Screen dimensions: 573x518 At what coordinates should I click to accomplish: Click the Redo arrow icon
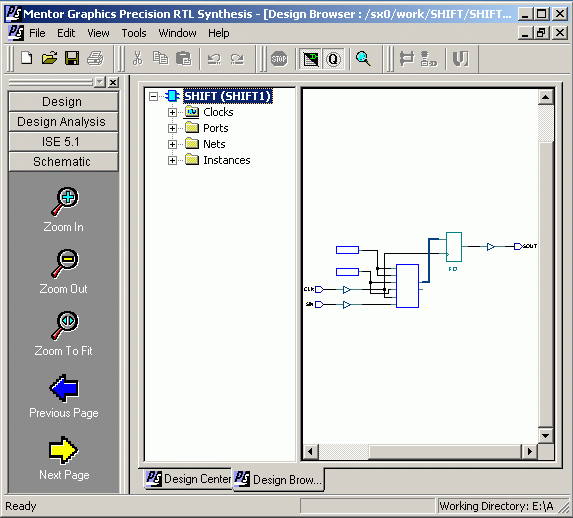237,58
